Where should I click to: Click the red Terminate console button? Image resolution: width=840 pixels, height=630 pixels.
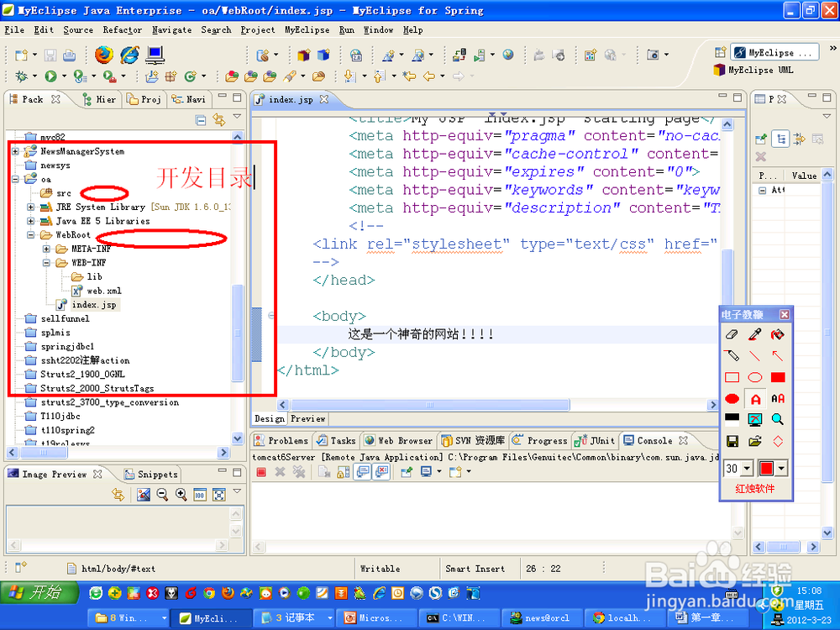point(261,472)
